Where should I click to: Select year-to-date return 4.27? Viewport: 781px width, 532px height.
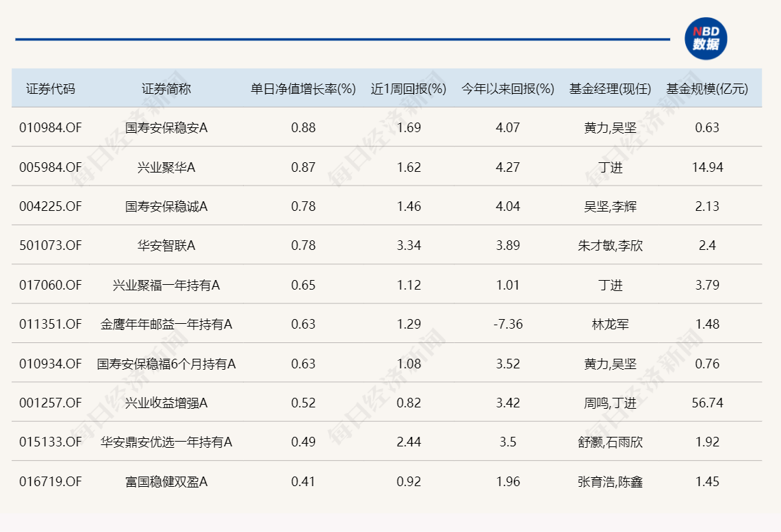[508, 167]
